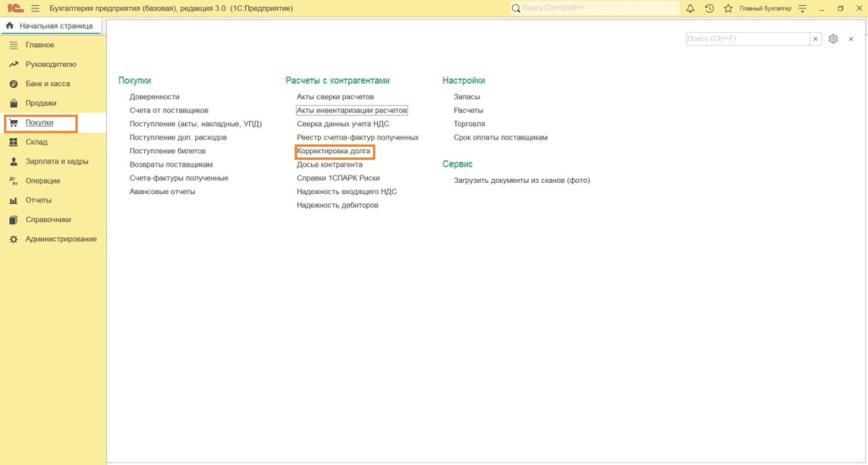Clear the Ctrl+F search field with X
Image resolution: width=868 pixels, height=465 pixels.
click(x=815, y=39)
